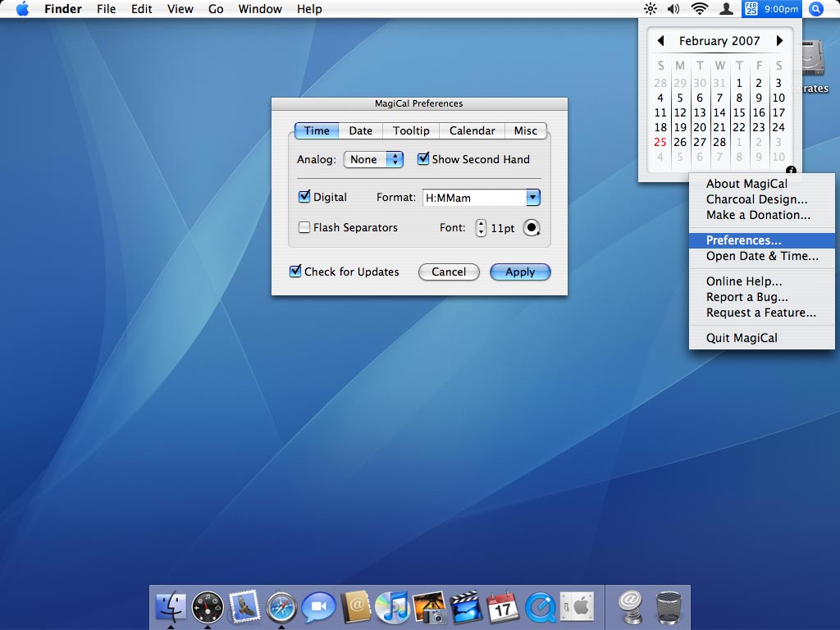Click the user account icon in the menu bar
This screenshot has width=840, height=630.
(x=726, y=8)
